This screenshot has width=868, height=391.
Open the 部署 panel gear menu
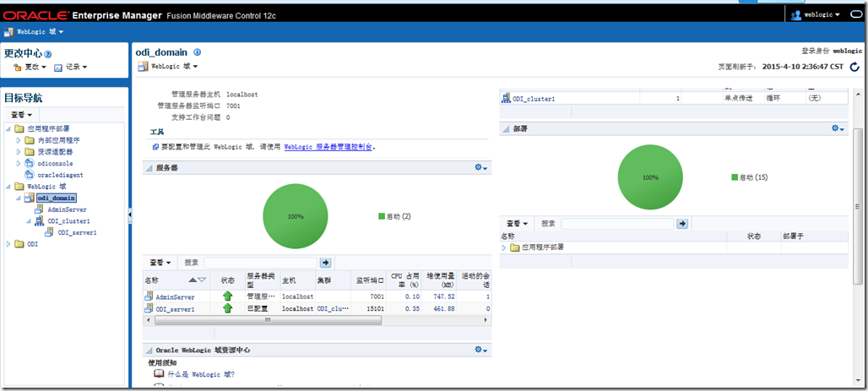[838, 128]
